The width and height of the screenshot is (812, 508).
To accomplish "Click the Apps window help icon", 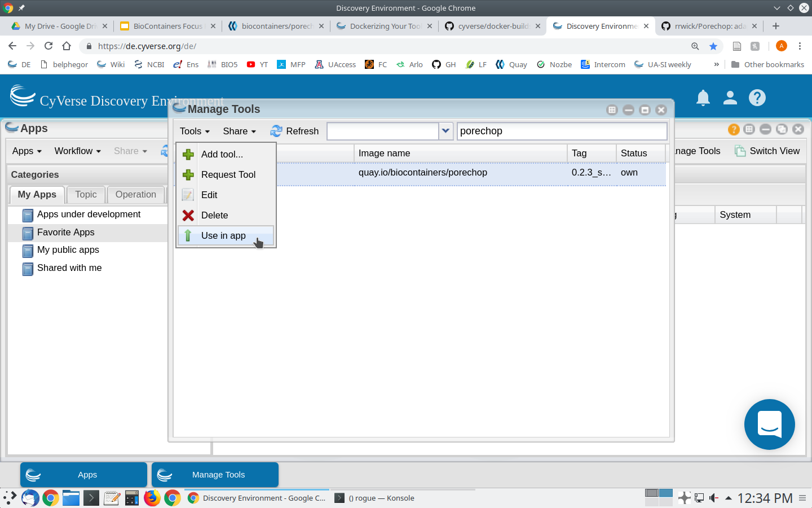I will point(734,129).
